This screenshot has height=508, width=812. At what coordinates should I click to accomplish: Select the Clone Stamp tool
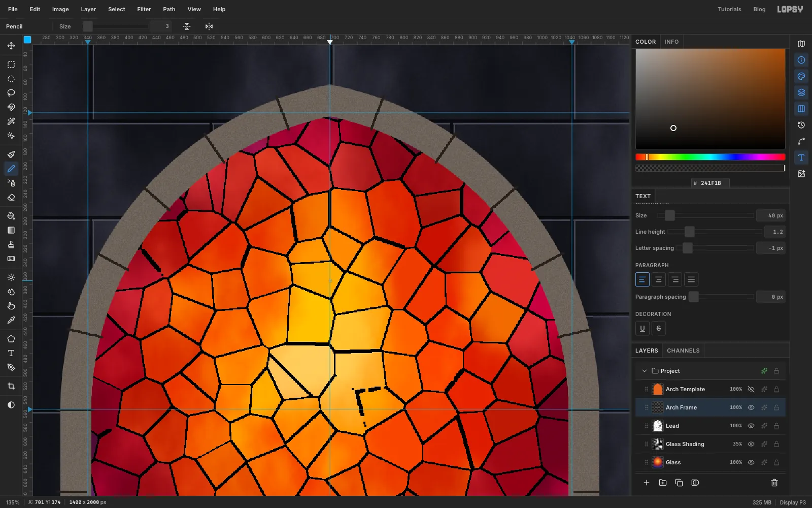point(11,244)
